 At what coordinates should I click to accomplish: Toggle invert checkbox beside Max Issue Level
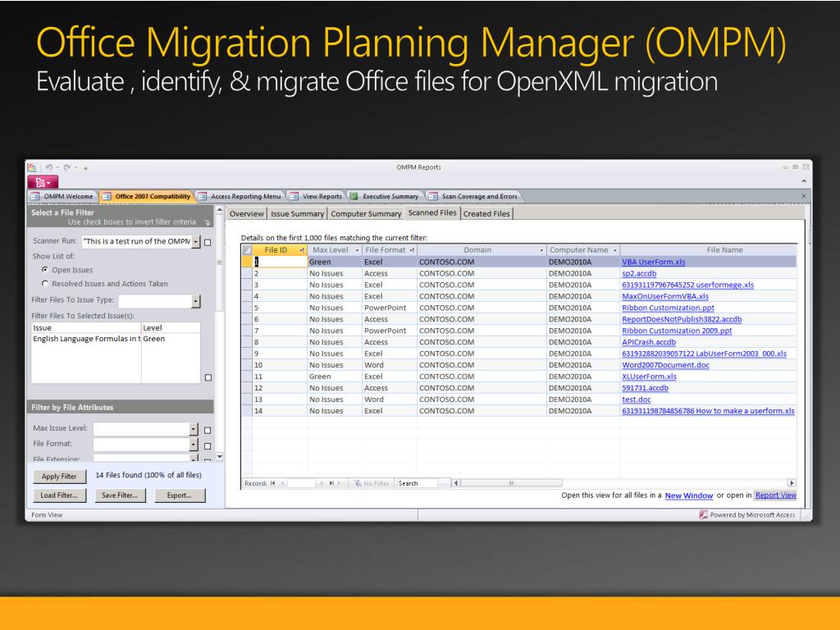(208, 430)
